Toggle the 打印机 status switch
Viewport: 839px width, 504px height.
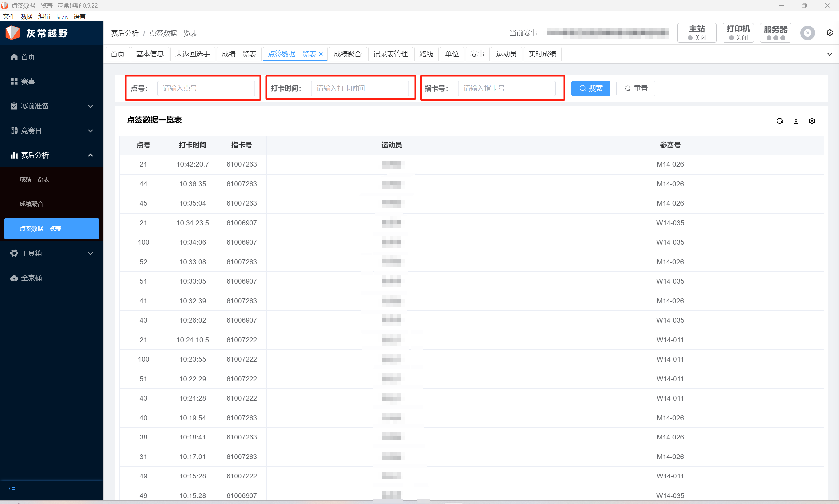738,33
